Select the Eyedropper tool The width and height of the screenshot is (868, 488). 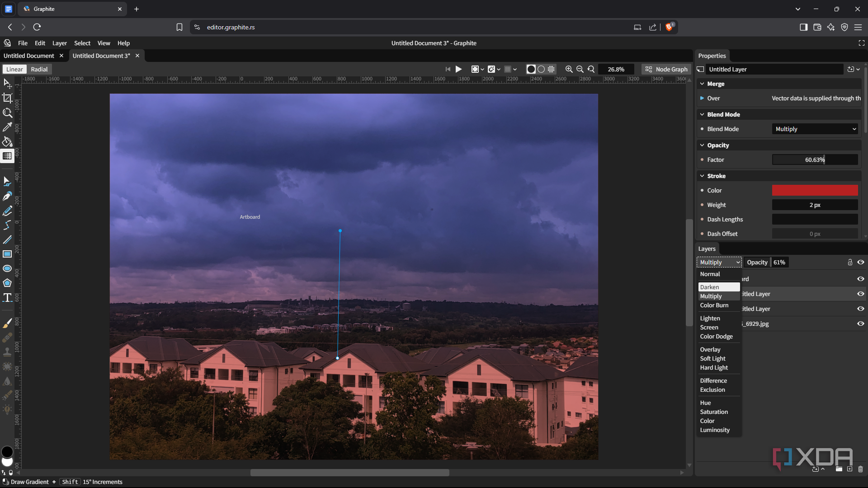click(x=7, y=127)
